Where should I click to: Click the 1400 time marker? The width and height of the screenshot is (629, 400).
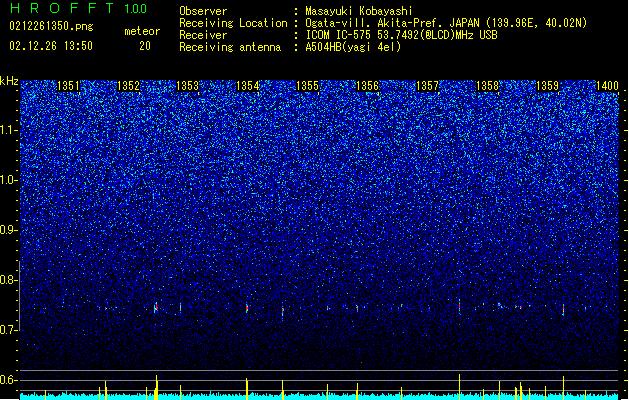tap(607, 86)
